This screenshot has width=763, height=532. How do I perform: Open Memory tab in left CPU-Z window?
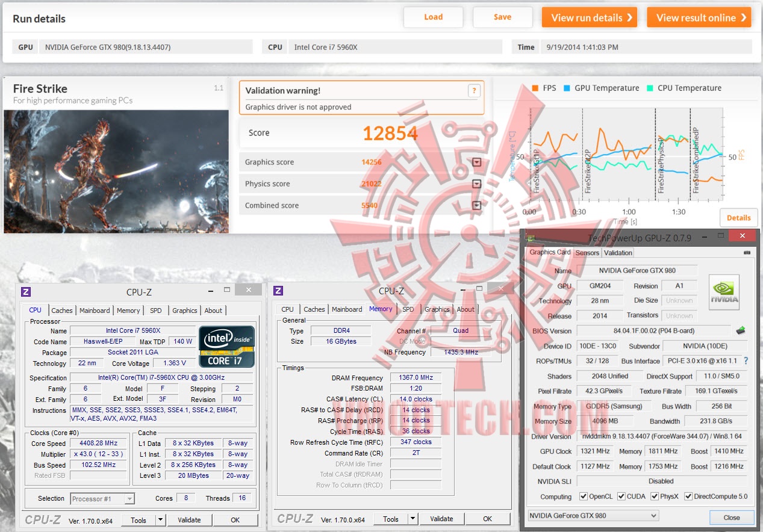point(128,311)
